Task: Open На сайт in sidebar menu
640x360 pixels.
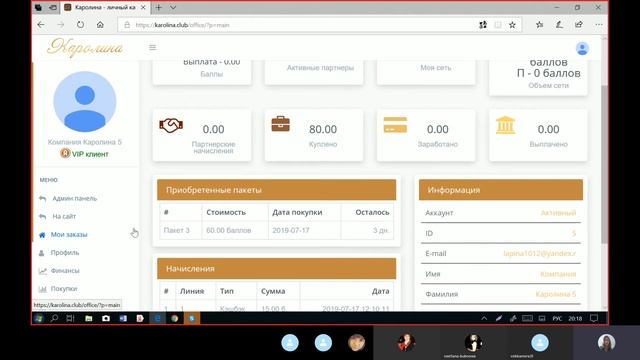Action: (64, 216)
